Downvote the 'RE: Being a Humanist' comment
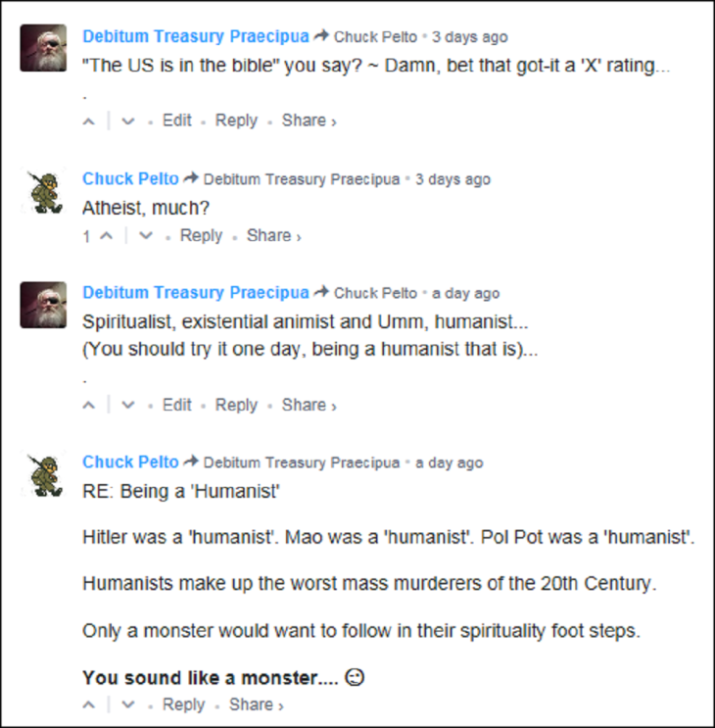Viewport: 715px width, 728px height. (128, 705)
